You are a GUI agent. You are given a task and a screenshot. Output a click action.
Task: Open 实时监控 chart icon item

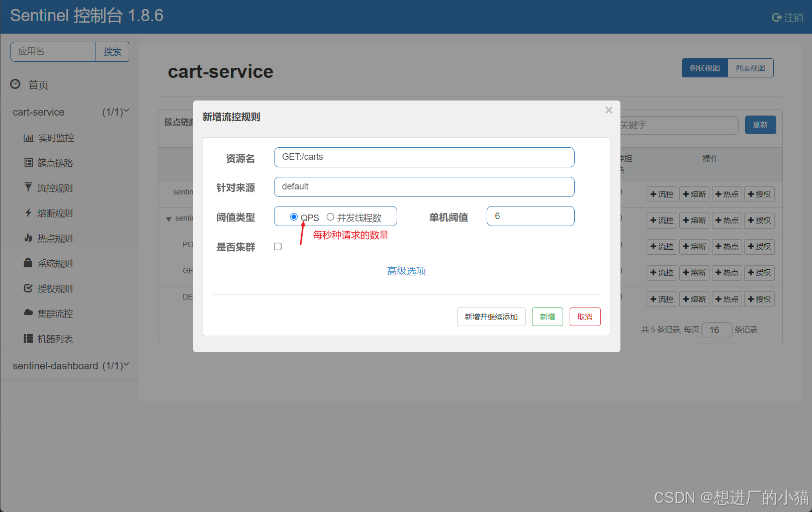(29, 137)
